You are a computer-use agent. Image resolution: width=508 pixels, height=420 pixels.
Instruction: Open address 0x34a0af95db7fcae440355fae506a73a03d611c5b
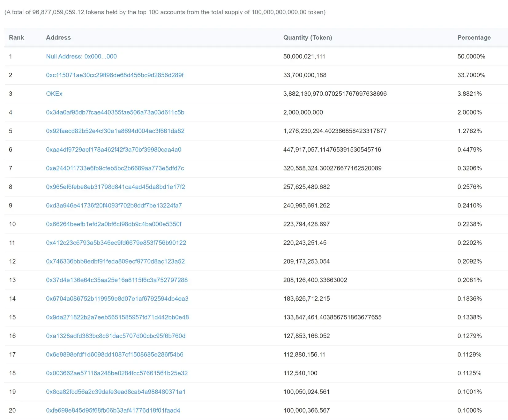115,112
